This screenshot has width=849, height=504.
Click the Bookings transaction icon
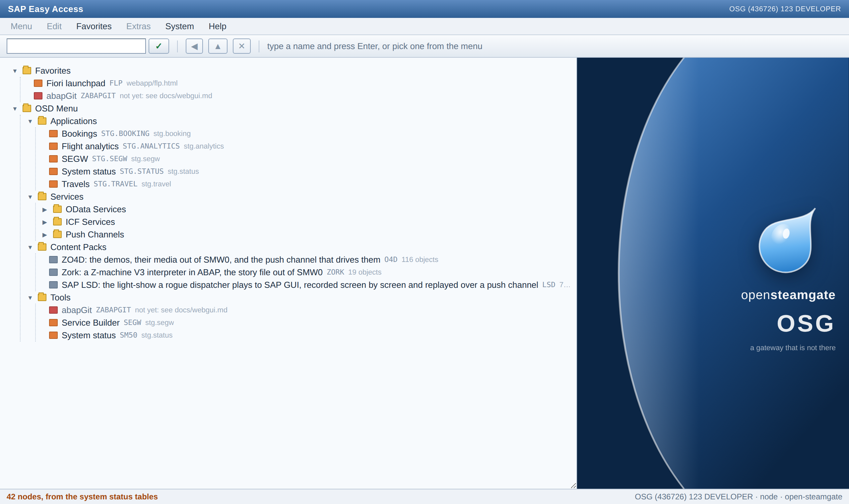tap(53, 134)
